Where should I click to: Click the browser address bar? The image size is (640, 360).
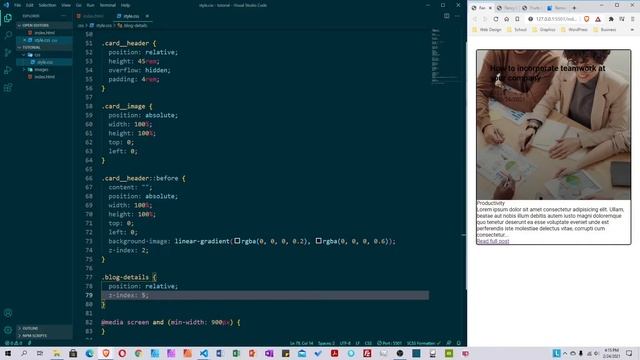553,19
